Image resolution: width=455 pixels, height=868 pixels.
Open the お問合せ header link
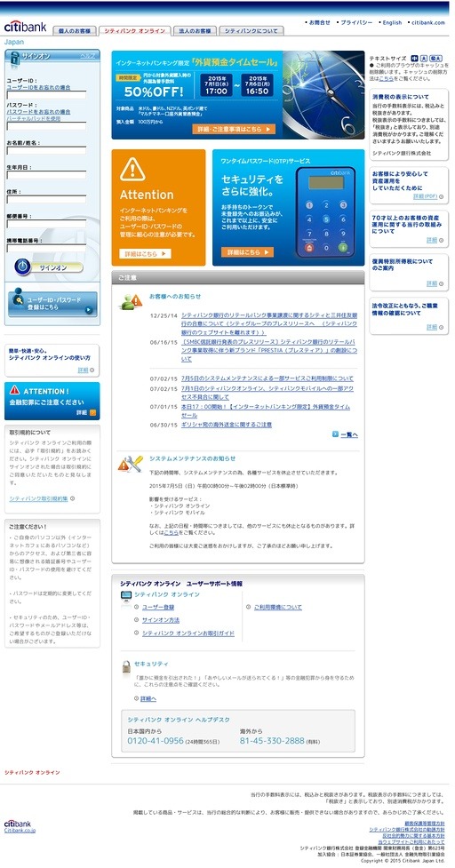pyautogui.click(x=319, y=23)
